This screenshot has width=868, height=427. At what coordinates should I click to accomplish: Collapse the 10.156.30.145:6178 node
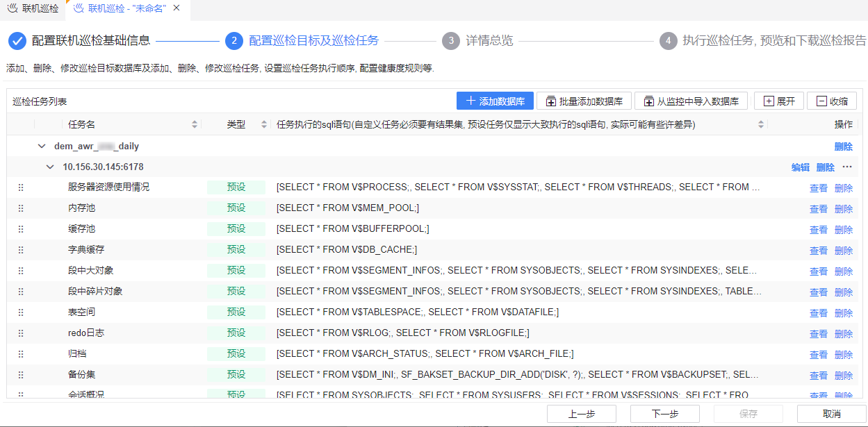49,167
